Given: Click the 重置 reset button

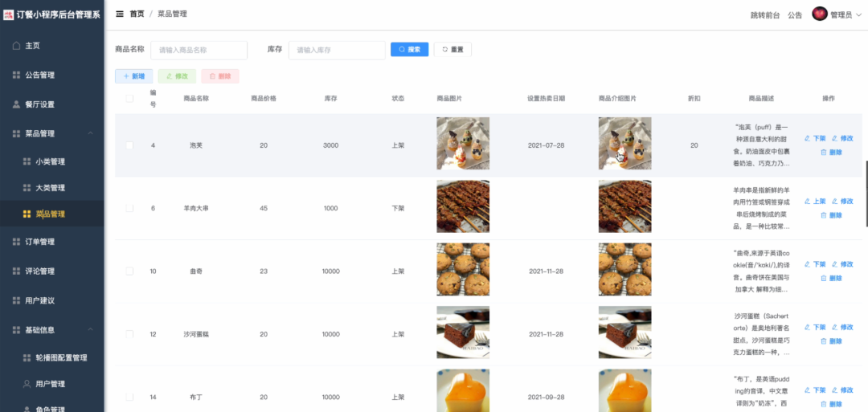Looking at the screenshot, I should point(452,49).
